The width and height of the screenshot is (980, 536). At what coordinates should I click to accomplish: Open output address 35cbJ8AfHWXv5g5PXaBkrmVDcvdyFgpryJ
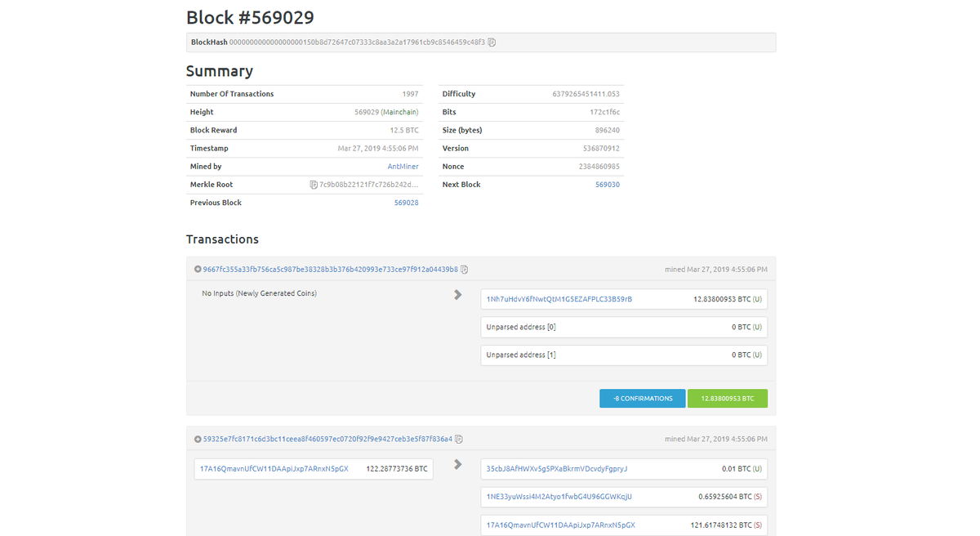(557, 469)
